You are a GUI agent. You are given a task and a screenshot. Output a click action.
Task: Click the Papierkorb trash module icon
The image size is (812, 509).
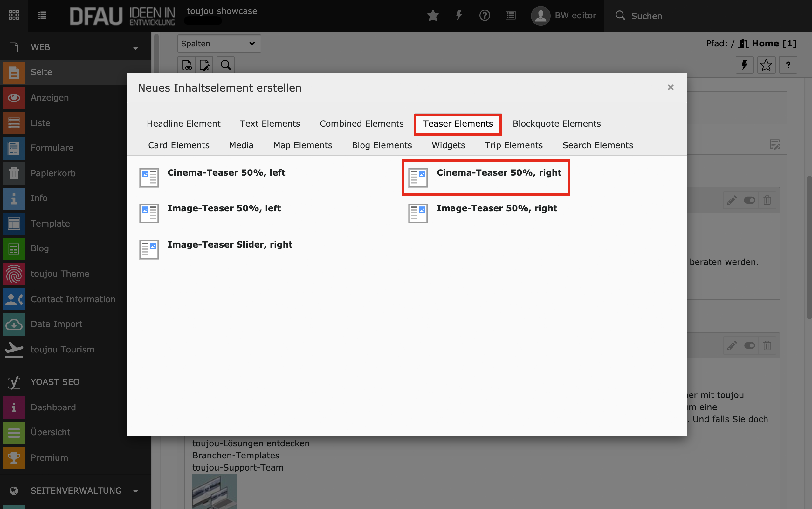[x=14, y=173]
